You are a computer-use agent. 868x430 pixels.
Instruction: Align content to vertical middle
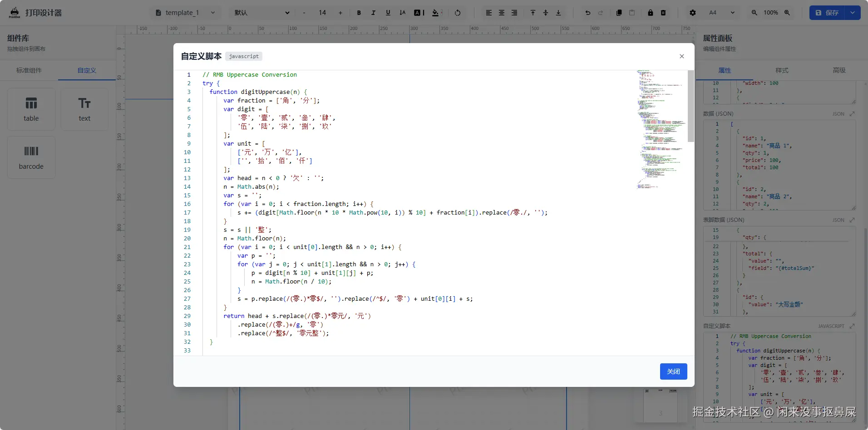546,13
